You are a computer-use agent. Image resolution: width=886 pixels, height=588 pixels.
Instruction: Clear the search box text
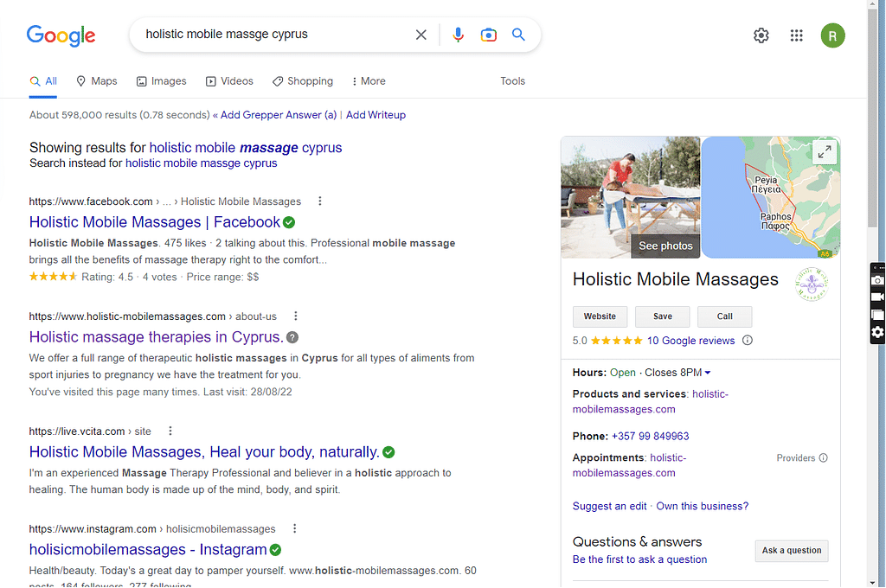click(421, 35)
